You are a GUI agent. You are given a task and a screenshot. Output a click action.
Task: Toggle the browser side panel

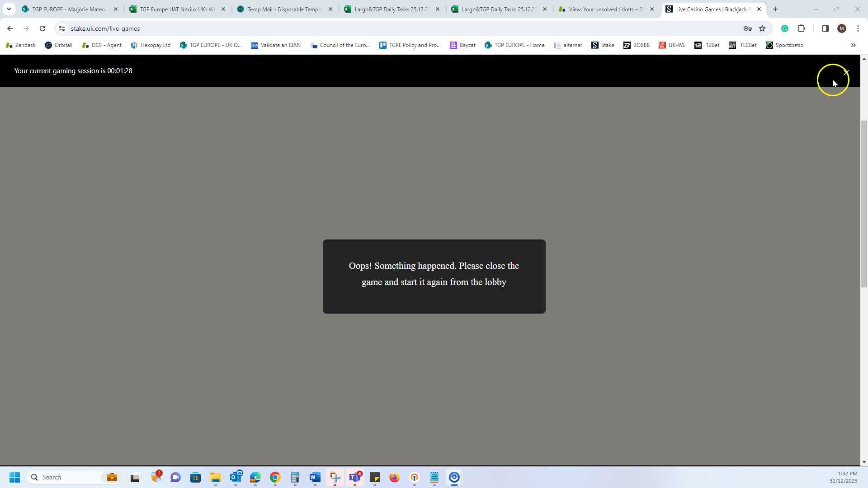[825, 28]
